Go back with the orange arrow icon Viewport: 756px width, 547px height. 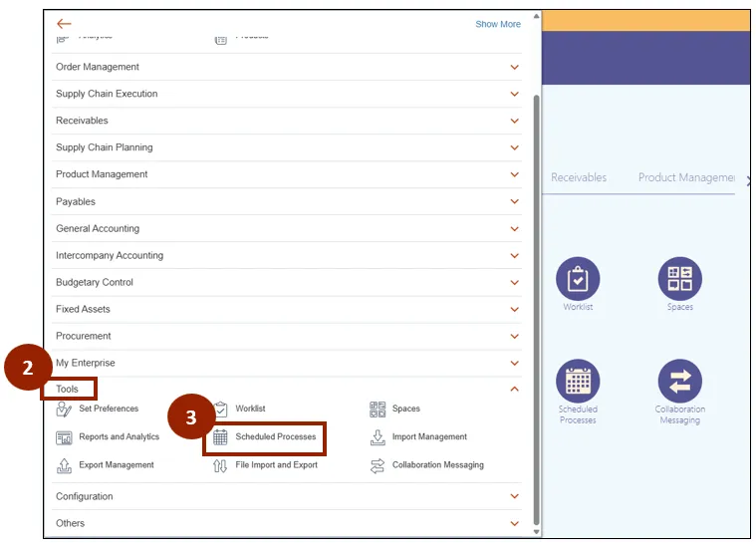[64, 24]
